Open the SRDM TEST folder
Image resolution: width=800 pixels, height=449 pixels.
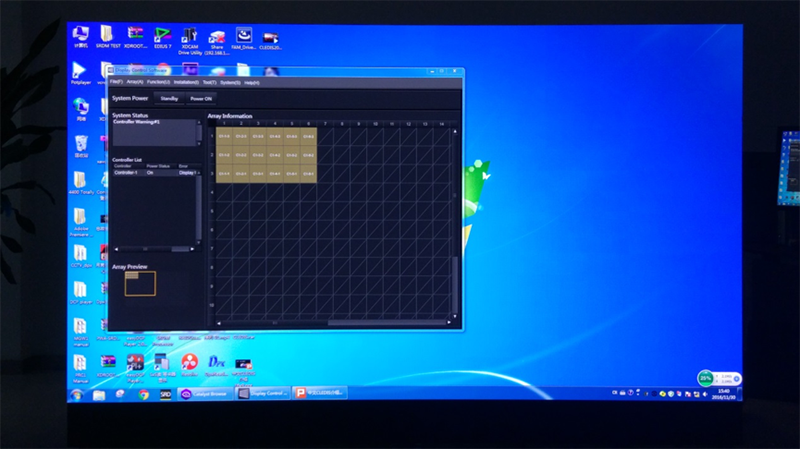pyautogui.click(x=107, y=38)
